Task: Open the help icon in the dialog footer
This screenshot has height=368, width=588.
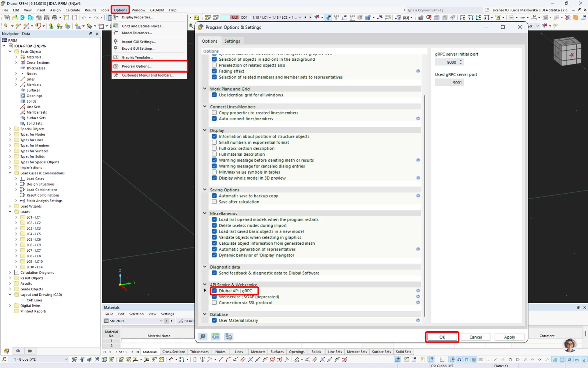Action: tap(203, 337)
